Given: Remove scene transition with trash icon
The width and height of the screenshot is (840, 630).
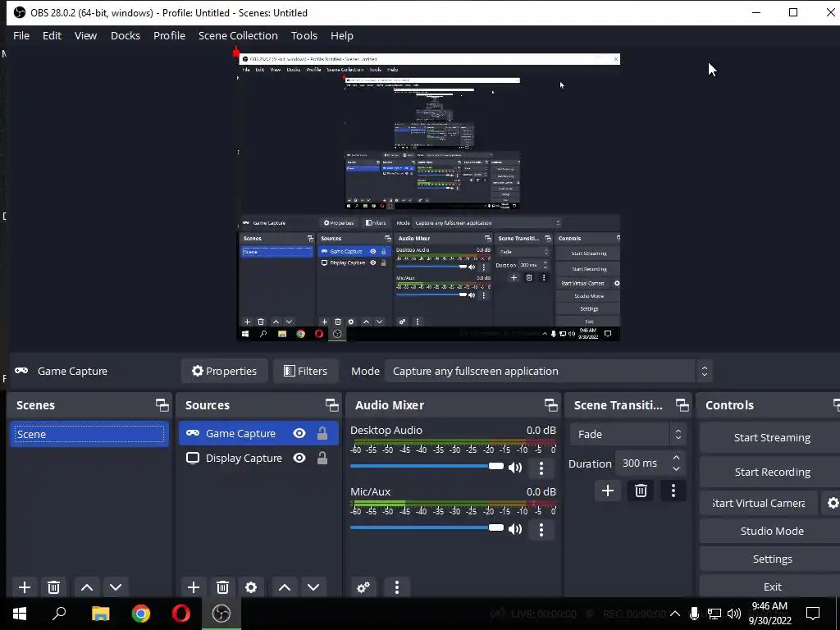Looking at the screenshot, I should pos(641,491).
